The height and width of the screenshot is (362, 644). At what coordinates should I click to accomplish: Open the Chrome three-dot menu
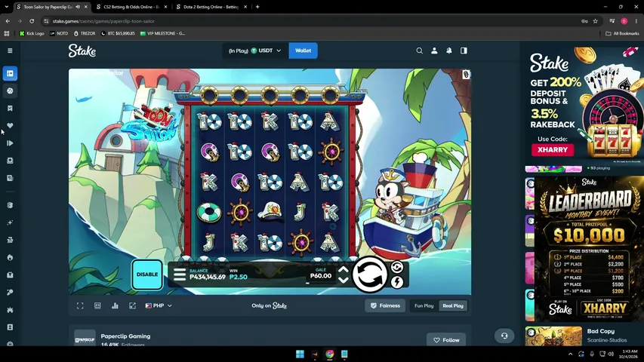(636, 21)
